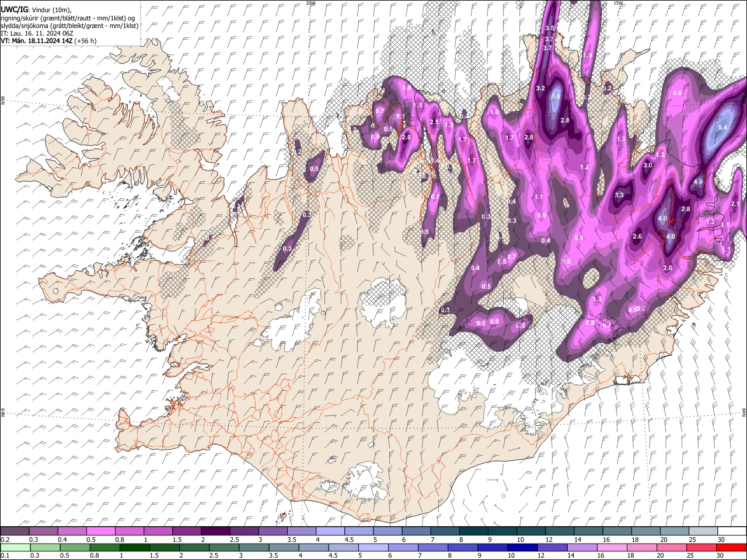This screenshot has height=560, width=747.
Task: Select the snow legend swatch from 3 to 3.5
Action: point(273,531)
